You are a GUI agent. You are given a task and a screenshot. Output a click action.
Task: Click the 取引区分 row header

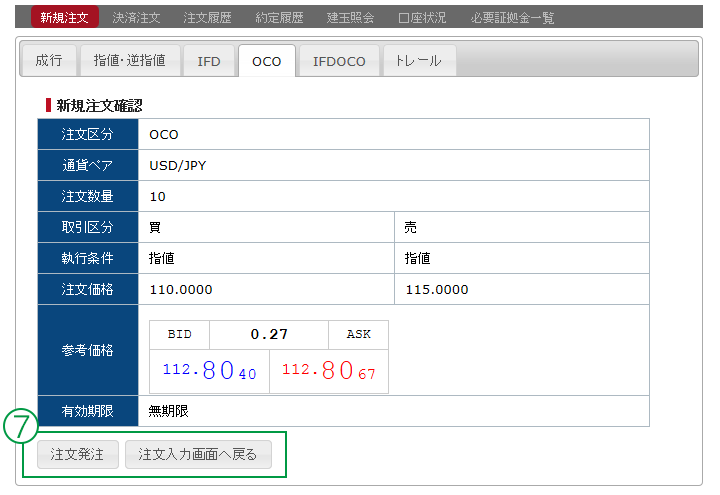[88, 227]
